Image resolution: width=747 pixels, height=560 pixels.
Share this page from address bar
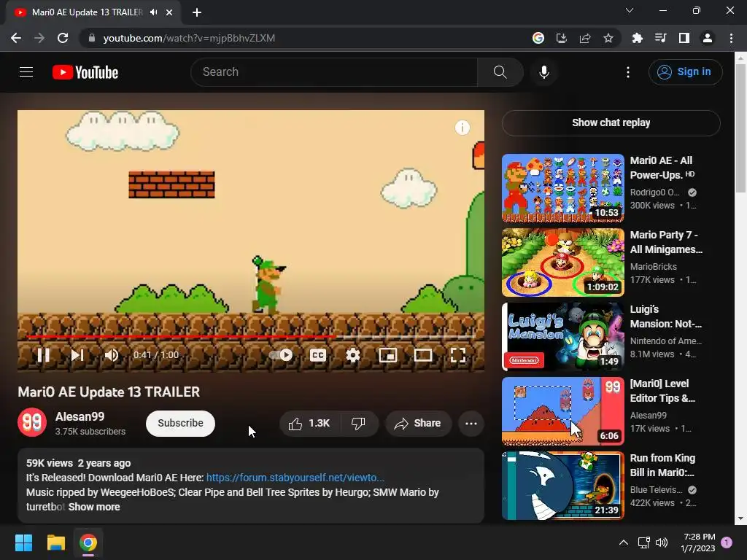(x=585, y=38)
